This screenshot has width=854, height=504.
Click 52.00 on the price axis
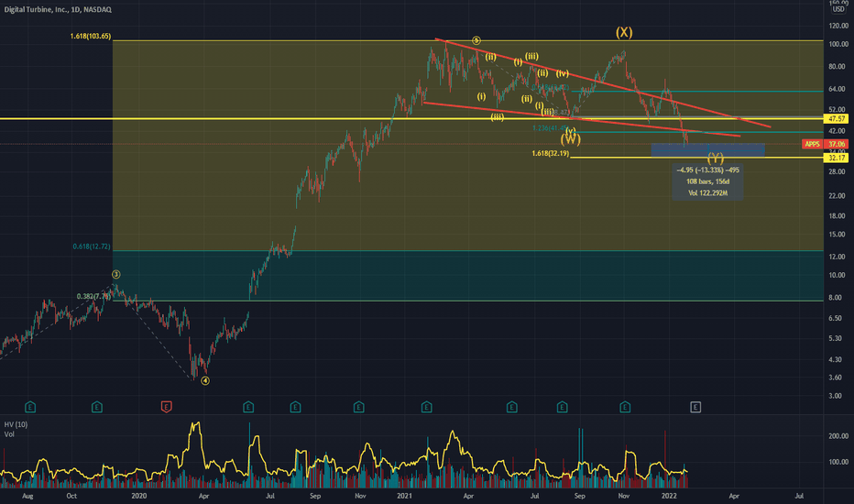coord(838,110)
